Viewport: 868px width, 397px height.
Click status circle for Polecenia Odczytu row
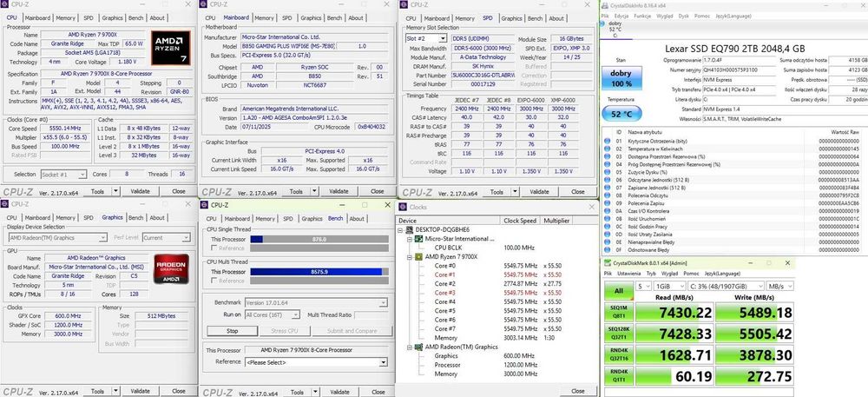pyautogui.click(x=608, y=195)
